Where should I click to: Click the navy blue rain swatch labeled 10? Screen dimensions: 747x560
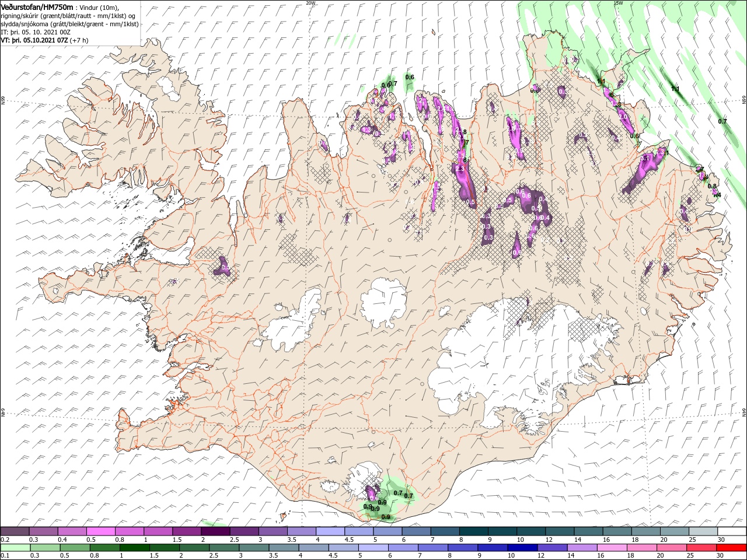point(522,548)
